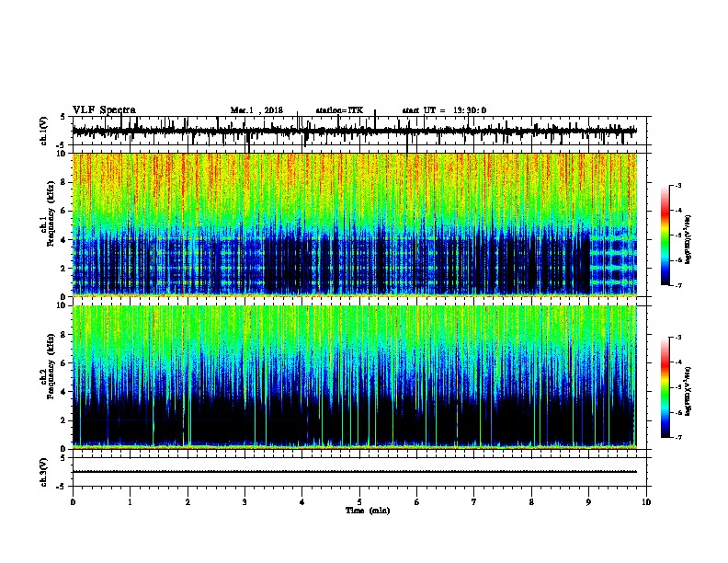Click time axis tick label "10"
This screenshot has height=563, width=728.
point(646,501)
